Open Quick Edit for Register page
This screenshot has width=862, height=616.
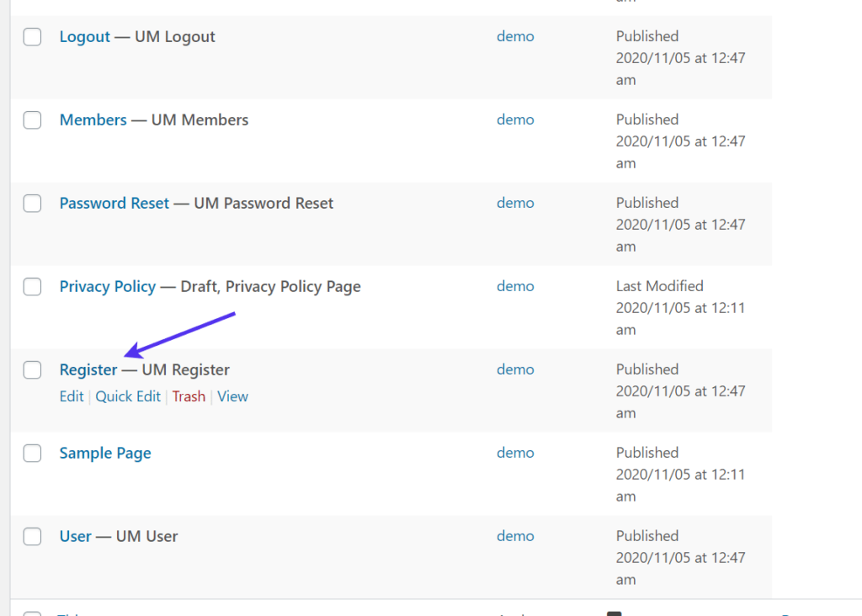tap(128, 396)
